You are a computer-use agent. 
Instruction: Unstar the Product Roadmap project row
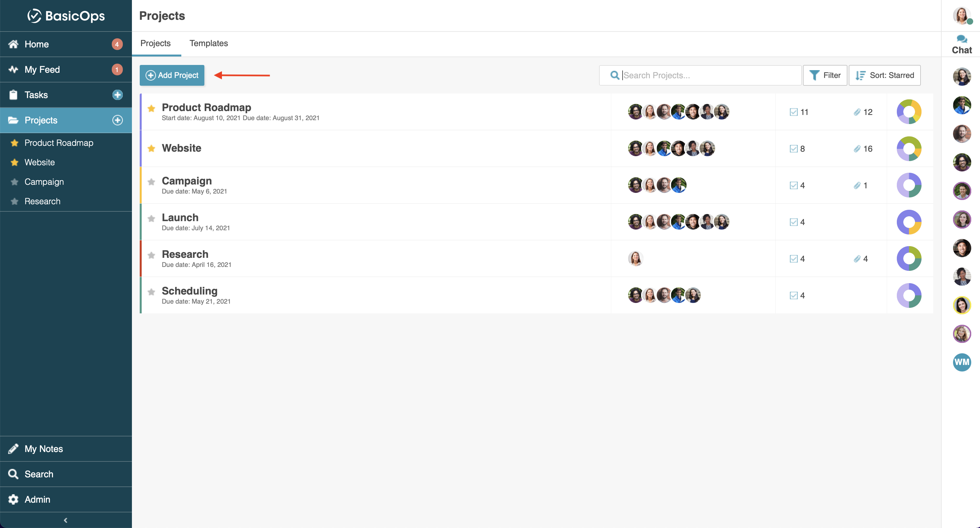[151, 108]
